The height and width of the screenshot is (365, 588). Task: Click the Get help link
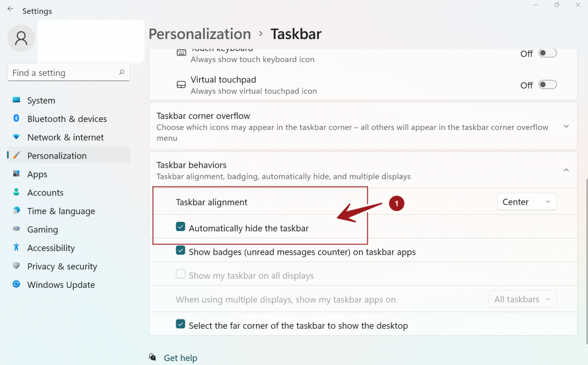point(180,357)
